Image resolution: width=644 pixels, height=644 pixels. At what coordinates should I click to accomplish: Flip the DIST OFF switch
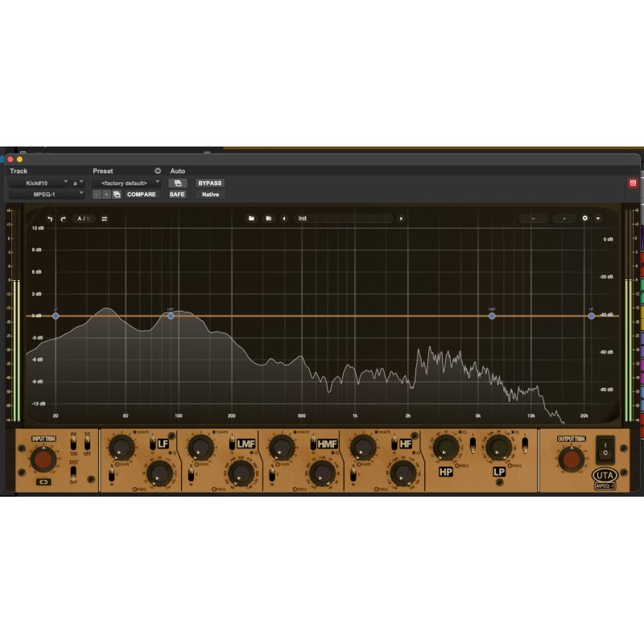73,473
